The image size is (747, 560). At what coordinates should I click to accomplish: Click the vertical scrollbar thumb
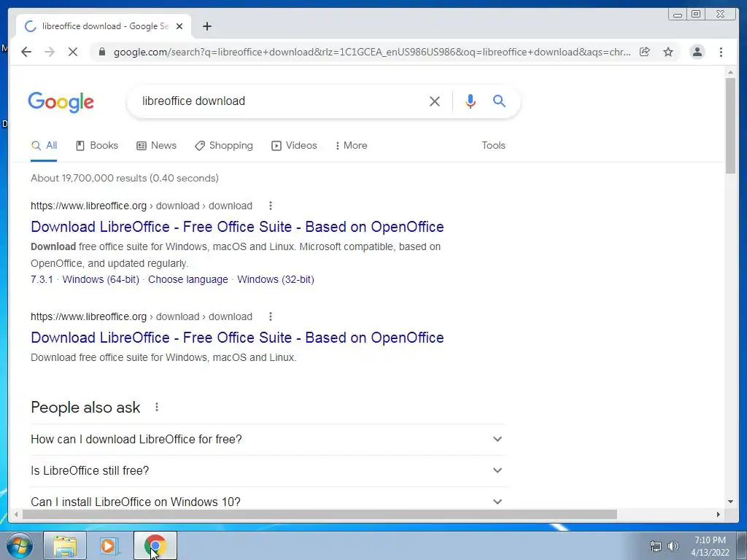[x=730, y=125]
